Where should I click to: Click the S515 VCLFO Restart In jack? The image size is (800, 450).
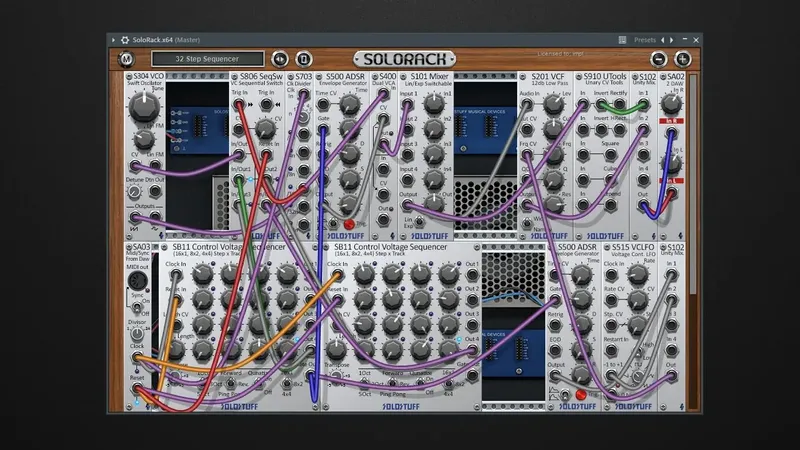pos(611,351)
